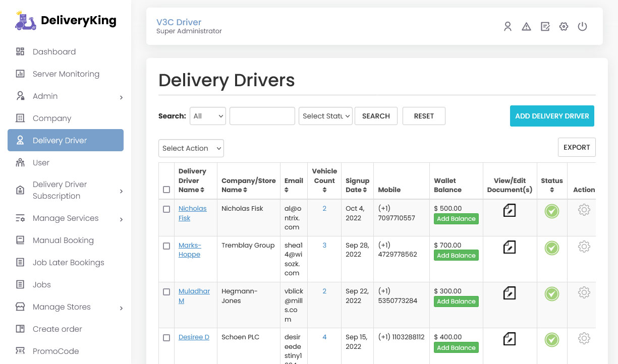618x364 pixels.
Task: Expand Delivery Driver Subscription submenu
Action: [121, 191]
